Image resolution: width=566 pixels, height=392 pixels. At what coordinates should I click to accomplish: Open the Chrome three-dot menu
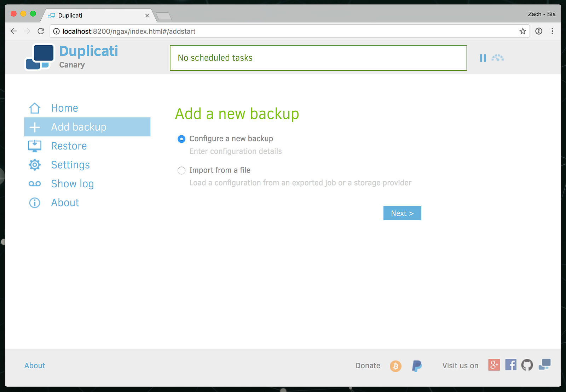tap(552, 31)
